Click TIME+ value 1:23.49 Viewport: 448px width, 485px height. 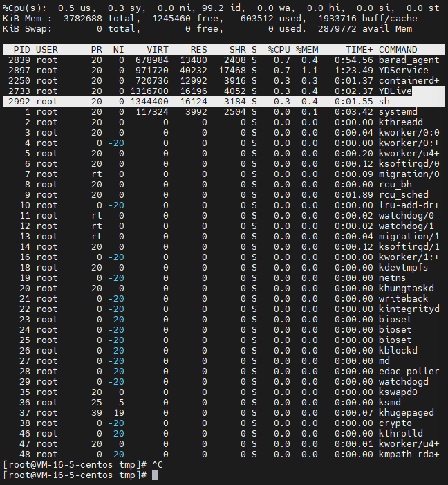(x=354, y=70)
